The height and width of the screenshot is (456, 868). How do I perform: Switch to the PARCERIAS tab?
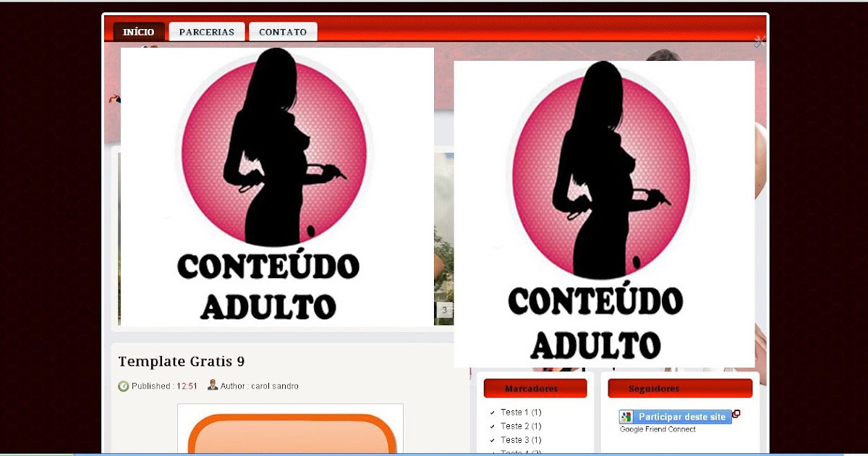point(207,32)
